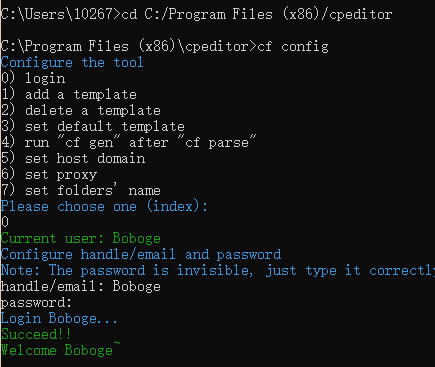
Task: Click the 'Note: The password is invisible' line
Action: coord(218,270)
